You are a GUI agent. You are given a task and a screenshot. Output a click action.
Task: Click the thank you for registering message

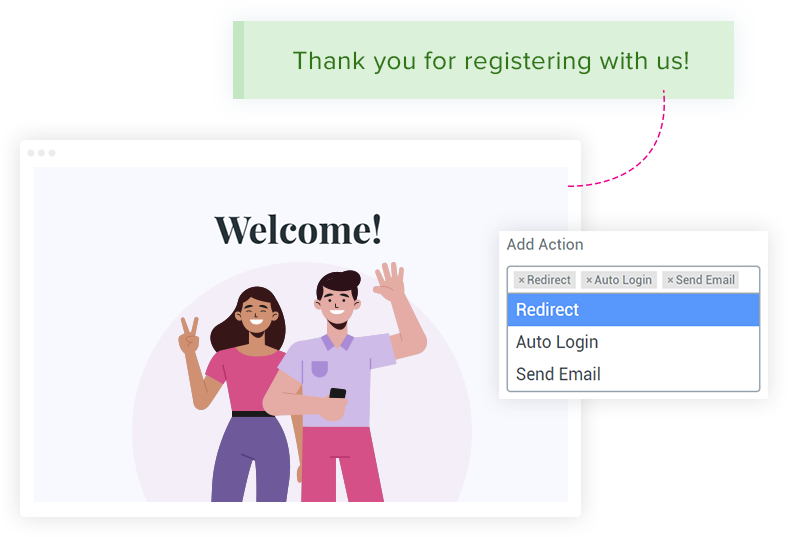(491, 61)
